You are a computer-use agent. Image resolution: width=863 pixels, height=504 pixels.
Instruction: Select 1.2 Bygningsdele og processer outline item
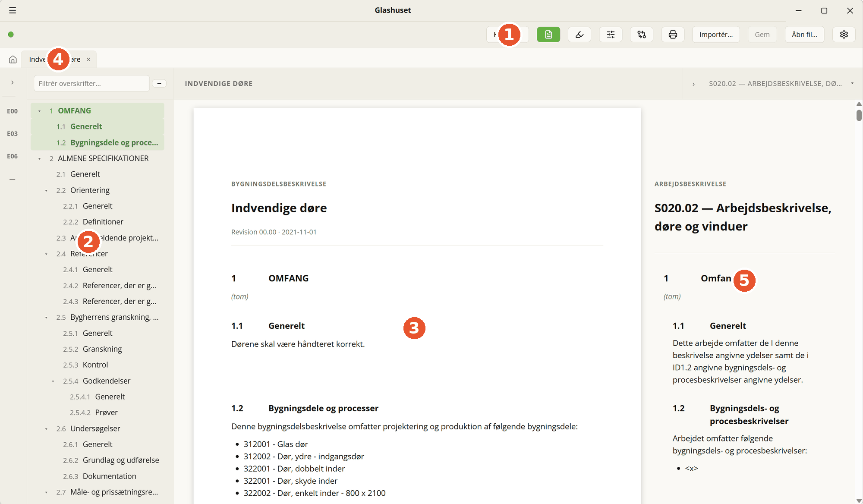97,142
